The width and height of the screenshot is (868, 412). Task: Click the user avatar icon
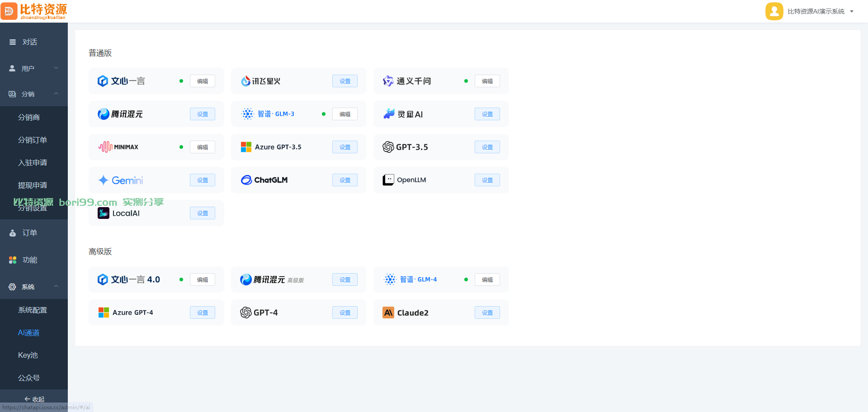coord(774,11)
